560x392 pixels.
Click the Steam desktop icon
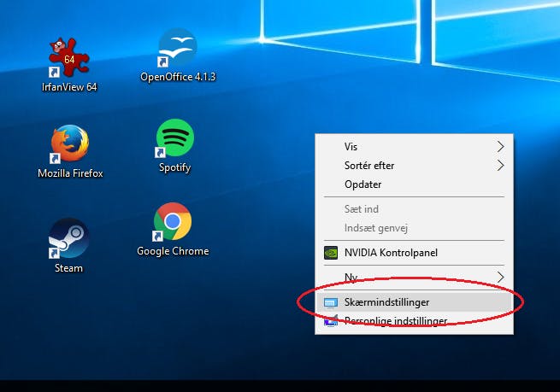click(68, 238)
